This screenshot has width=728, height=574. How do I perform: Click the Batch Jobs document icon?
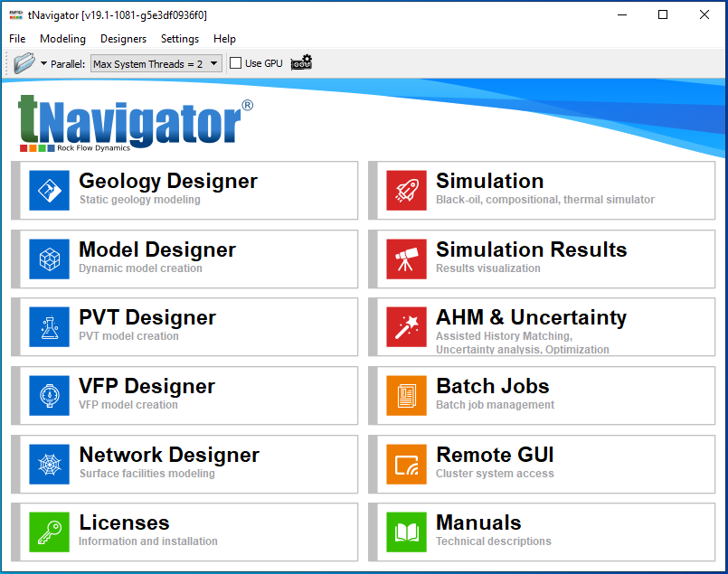coord(406,395)
